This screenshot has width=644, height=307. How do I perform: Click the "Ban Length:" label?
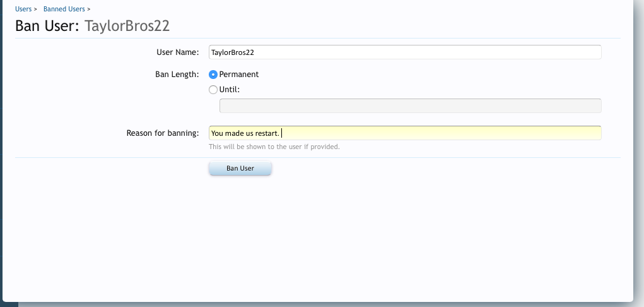coord(177,75)
